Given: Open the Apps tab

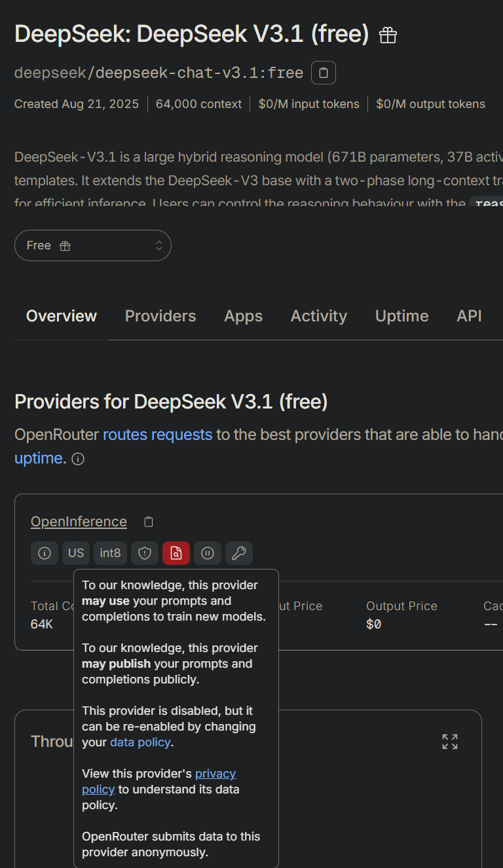Looking at the screenshot, I should click(243, 316).
